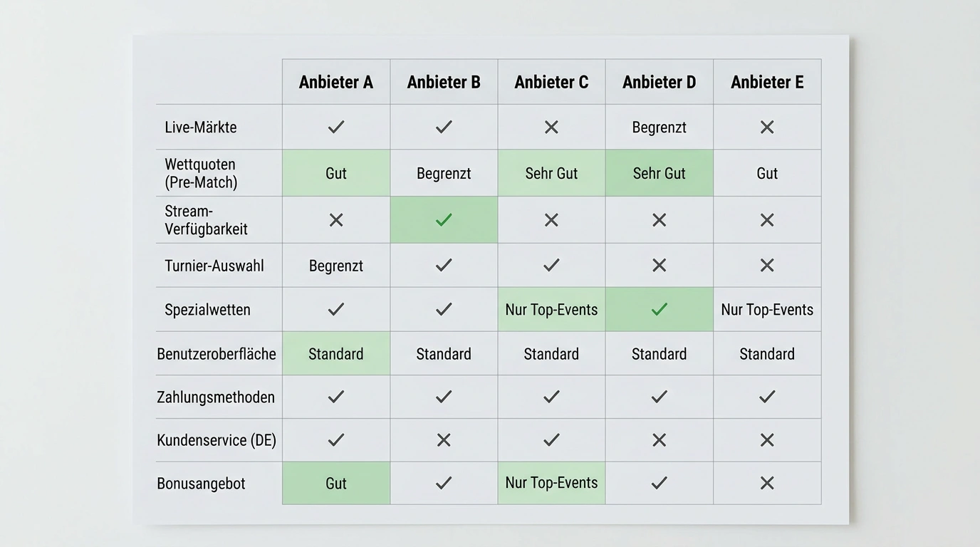Select the Anbieter A column header
Screen dimensions: 980x547
336,82
